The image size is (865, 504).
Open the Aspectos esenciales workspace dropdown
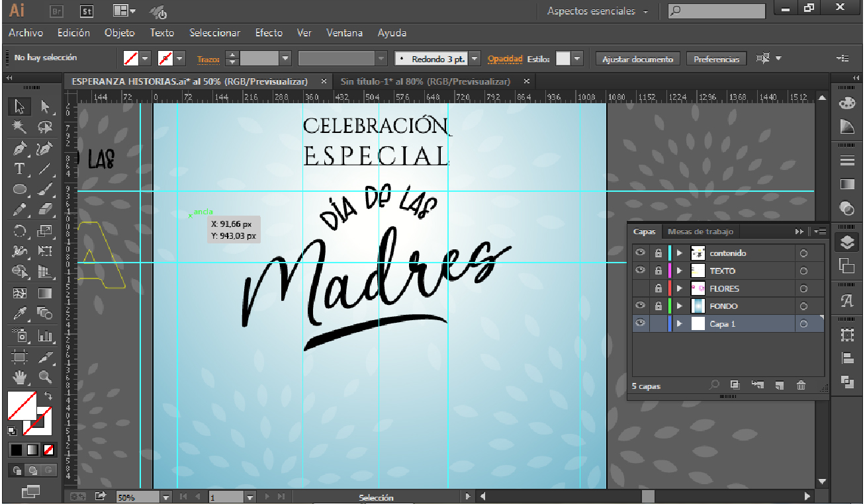(x=597, y=11)
